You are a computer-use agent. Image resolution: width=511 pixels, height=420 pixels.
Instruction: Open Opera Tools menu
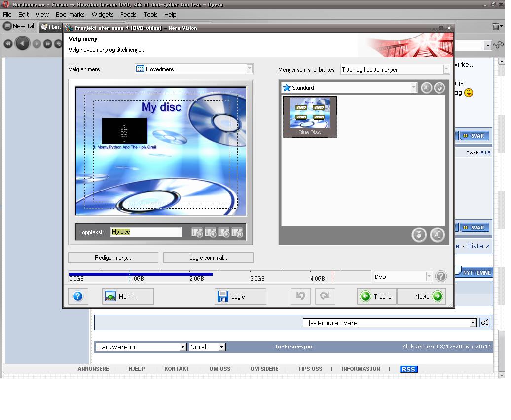point(150,15)
